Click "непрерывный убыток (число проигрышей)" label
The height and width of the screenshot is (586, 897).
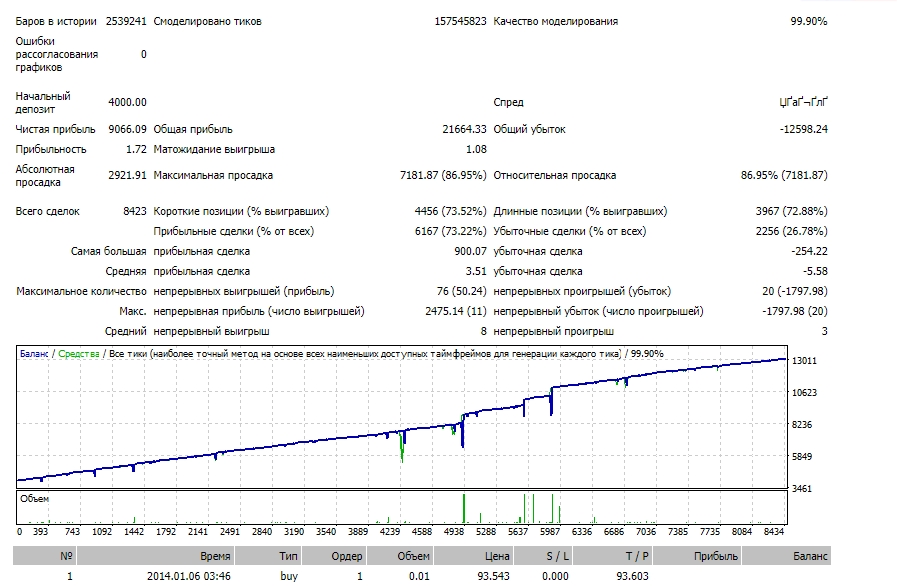click(x=598, y=311)
